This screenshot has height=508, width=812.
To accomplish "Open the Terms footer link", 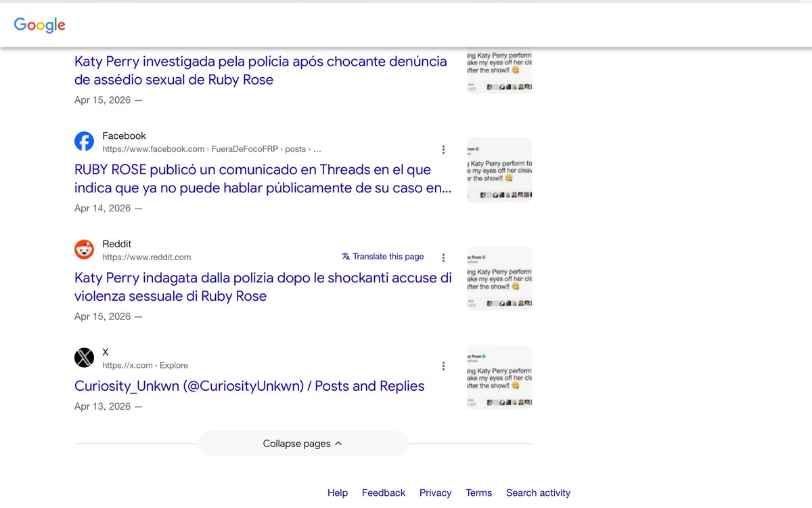I will (478, 492).
